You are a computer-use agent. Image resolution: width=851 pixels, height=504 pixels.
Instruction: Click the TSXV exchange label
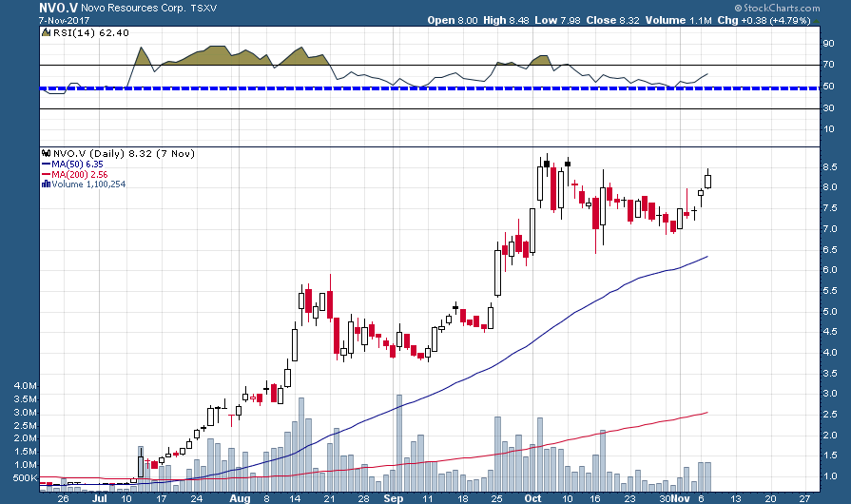coord(205,9)
